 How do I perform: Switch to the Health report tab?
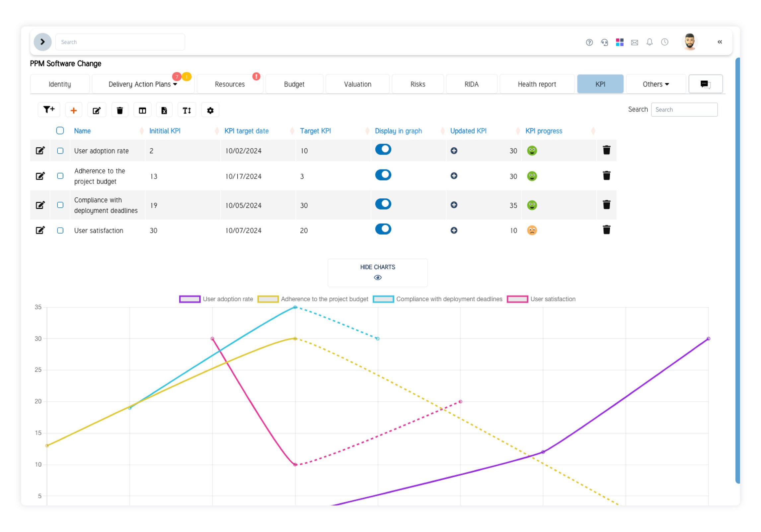tap(536, 84)
